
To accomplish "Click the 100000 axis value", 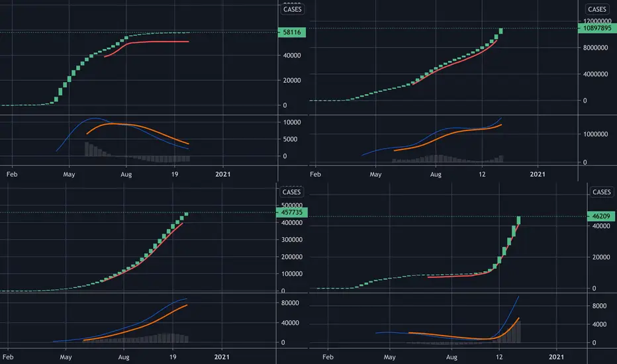I will point(291,274).
